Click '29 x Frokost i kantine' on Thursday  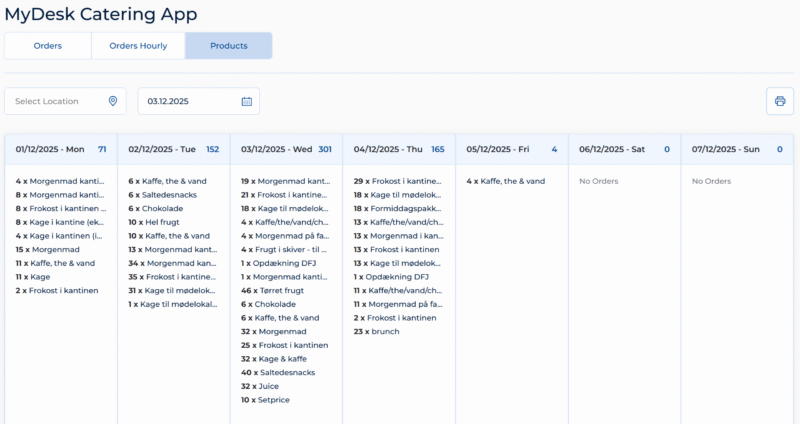(398, 181)
